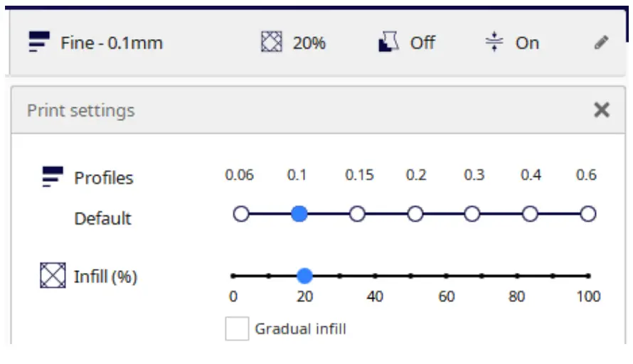Click the layer height profile icon in summary bar
The height and width of the screenshot is (364, 633).
click(x=38, y=43)
